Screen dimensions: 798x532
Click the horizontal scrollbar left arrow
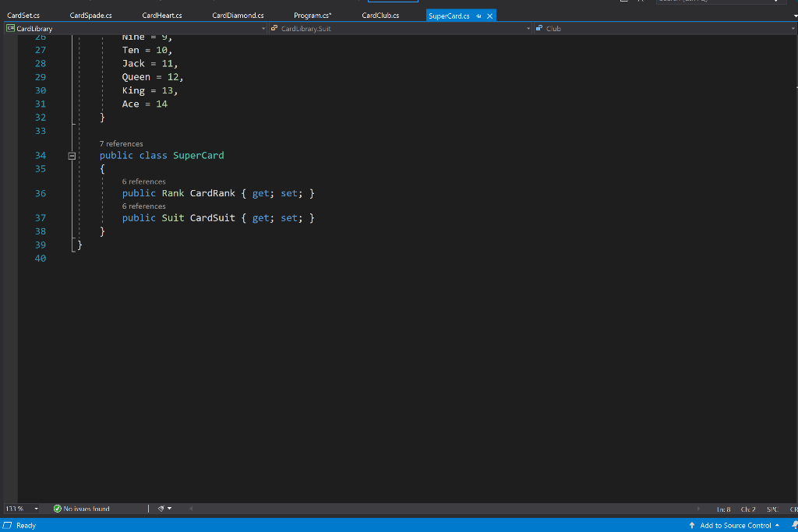(x=191, y=509)
